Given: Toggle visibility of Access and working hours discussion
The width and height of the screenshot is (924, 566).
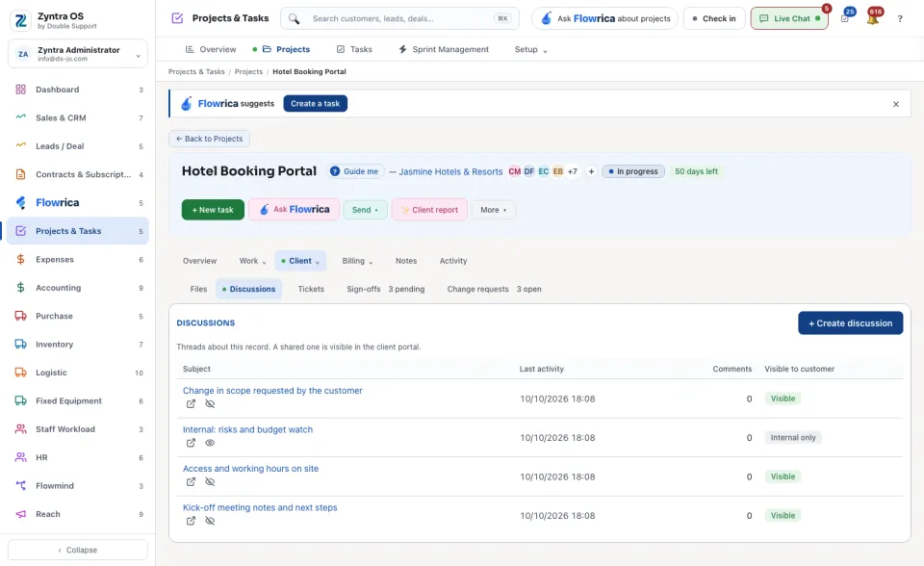Looking at the screenshot, I should tap(210, 481).
